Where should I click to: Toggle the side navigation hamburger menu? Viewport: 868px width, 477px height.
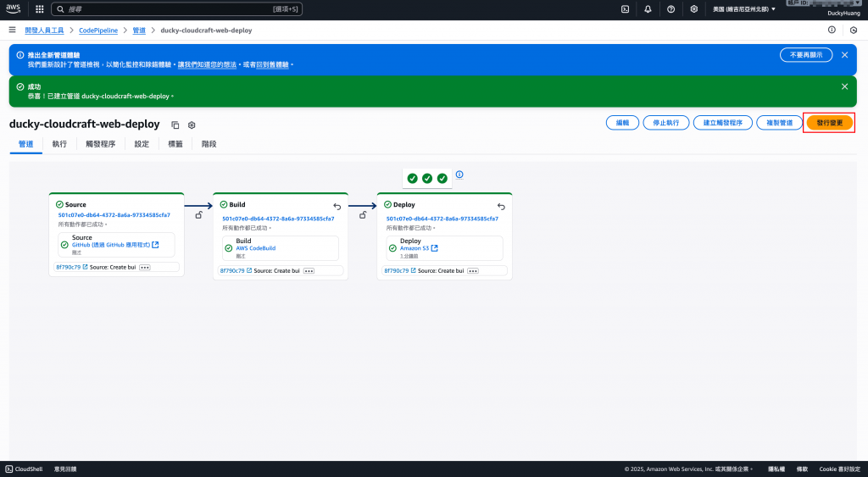pyautogui.click(x=12, y=30)
